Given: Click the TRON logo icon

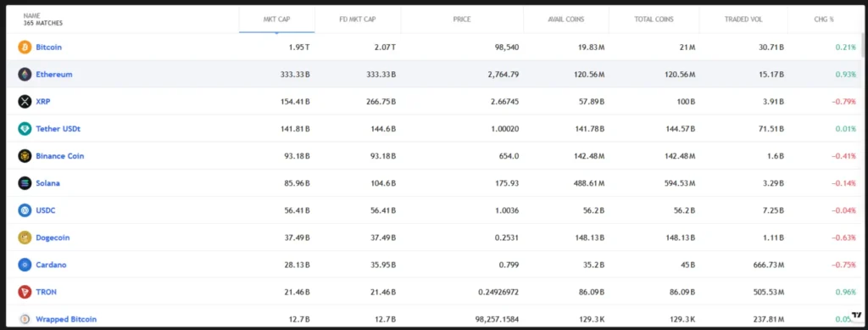Looking at the screenshot, I should point(25,292).
